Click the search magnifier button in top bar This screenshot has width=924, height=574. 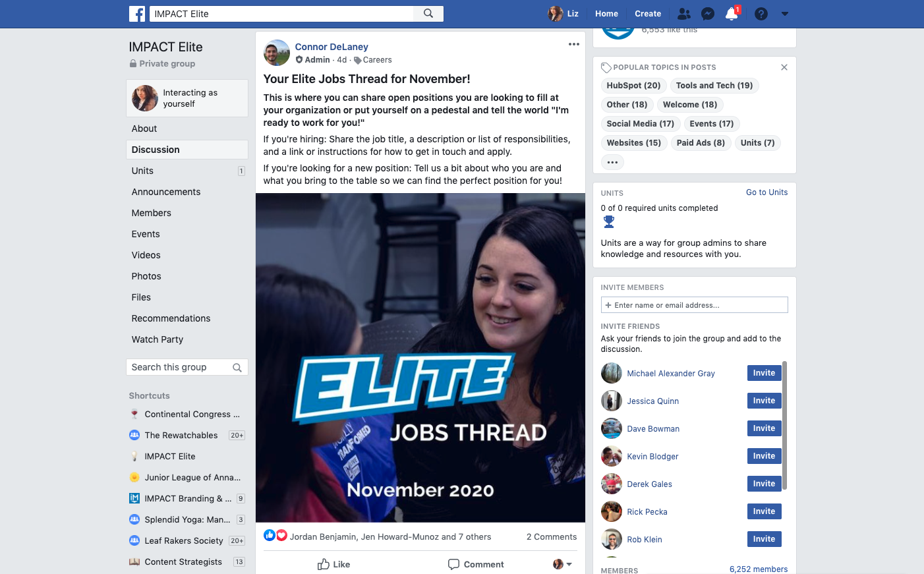(x=428, y=14)
